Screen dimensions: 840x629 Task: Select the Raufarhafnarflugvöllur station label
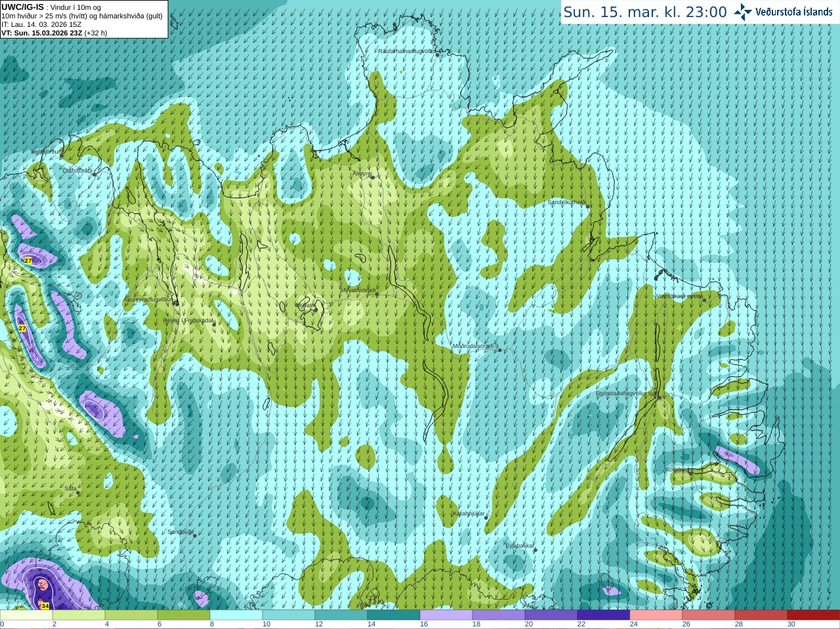click(408, 51)
